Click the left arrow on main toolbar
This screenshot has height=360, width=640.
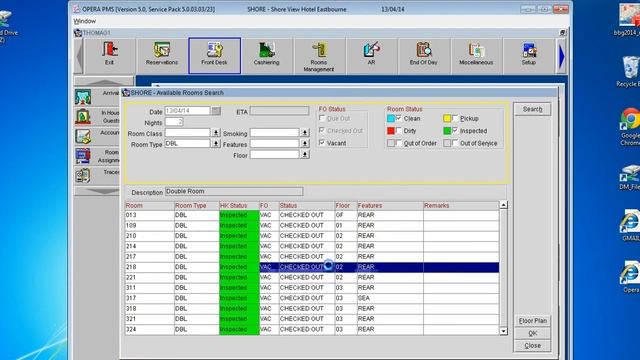point(79,56)
